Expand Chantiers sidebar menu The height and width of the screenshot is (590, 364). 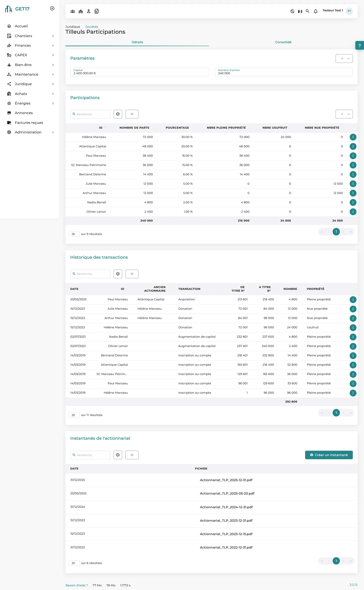point(30,36)
